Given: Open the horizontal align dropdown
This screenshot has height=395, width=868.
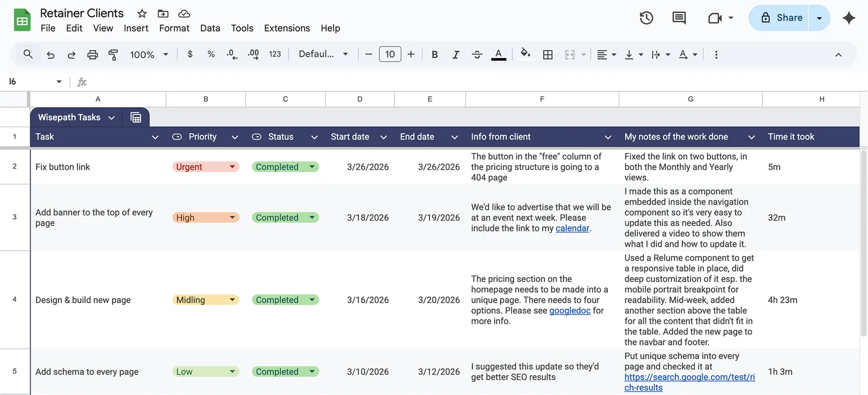Looking at the screenshot, I should coord(606,54).
